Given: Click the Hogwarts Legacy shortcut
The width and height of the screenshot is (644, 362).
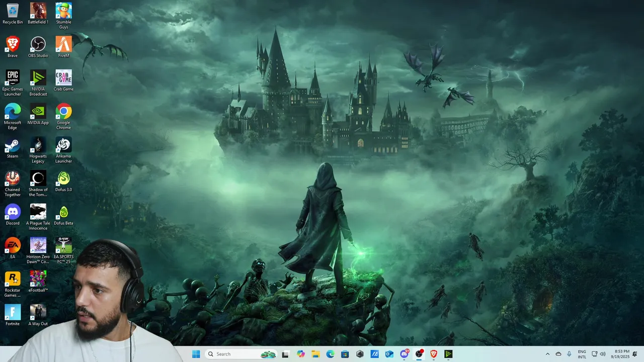Looking at the screenshot, I should 38,150.
